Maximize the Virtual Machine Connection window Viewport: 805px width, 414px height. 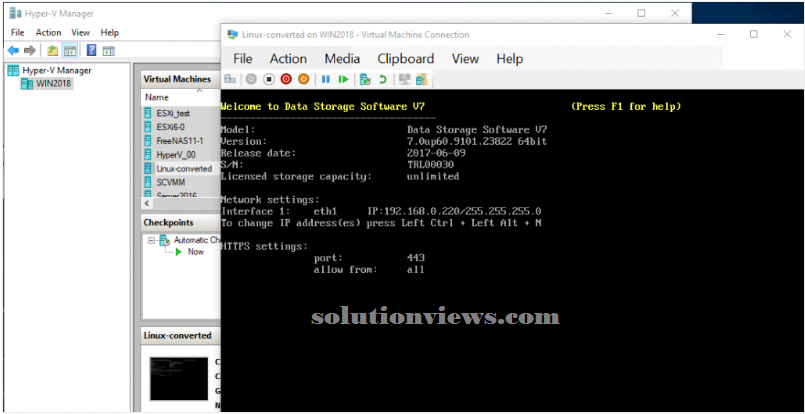(x=754, y=34)
